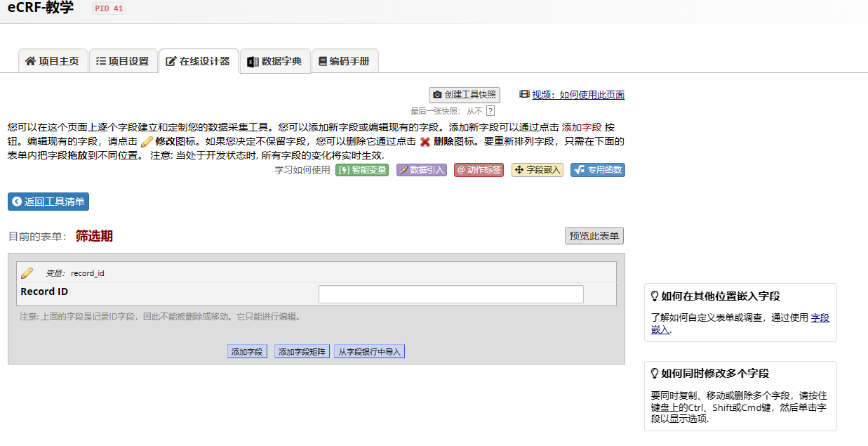Click 从字段银行中导入 to import fields

coord(369,350)
